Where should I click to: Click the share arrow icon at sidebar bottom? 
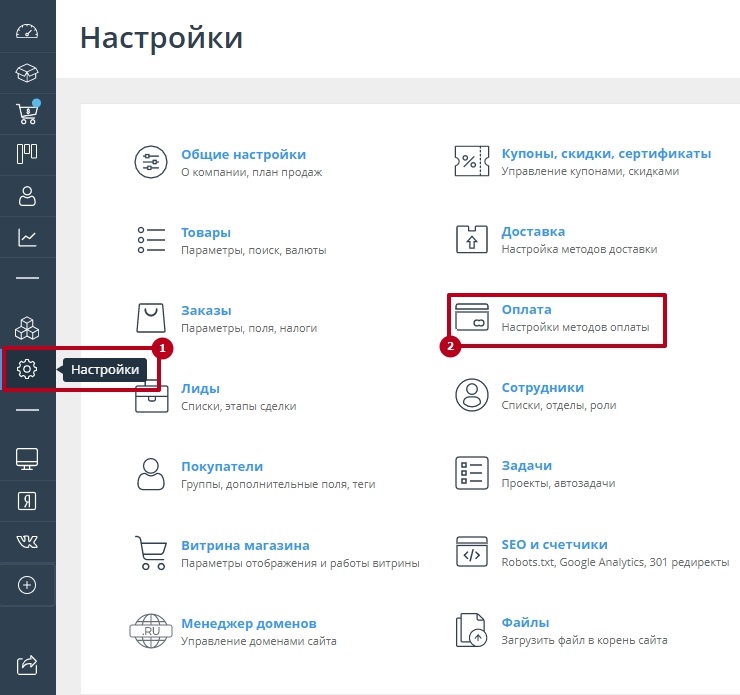(x=27, y=663)
